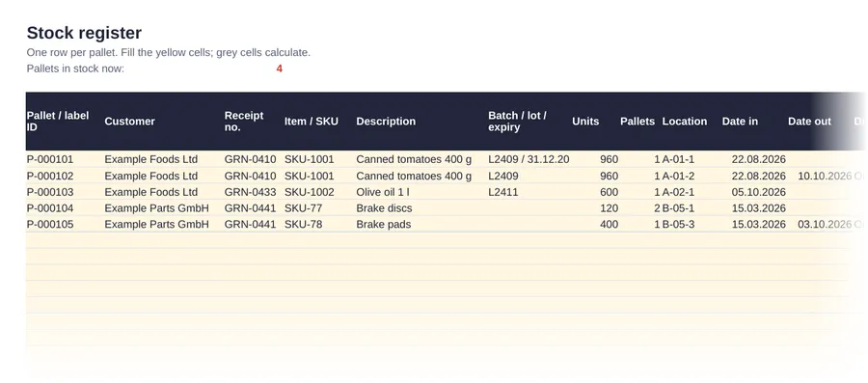Click empty date out cell for P-000103
Image resolution: width=868 pixels, height=383 pixels.
click(820, 192)
